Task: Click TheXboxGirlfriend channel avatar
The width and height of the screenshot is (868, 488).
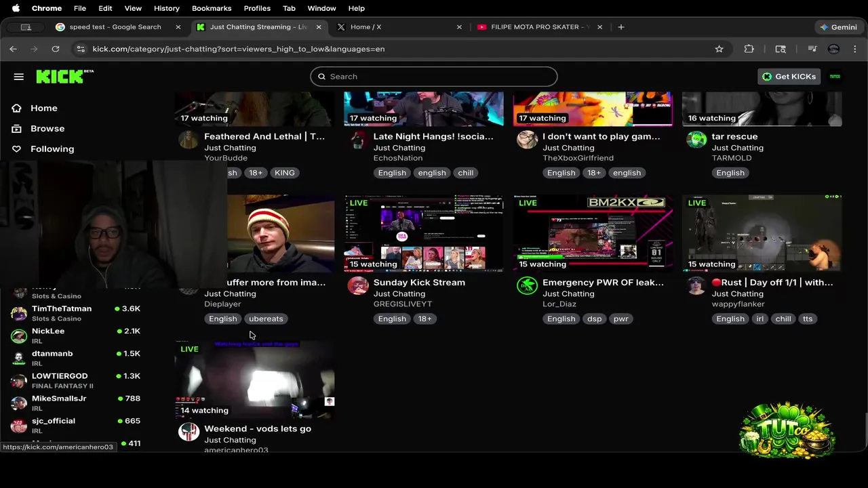Action: click(x=527, y=140)
